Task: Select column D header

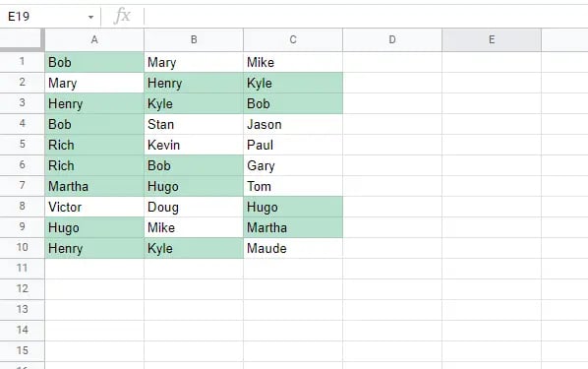Action: point(392,39)
